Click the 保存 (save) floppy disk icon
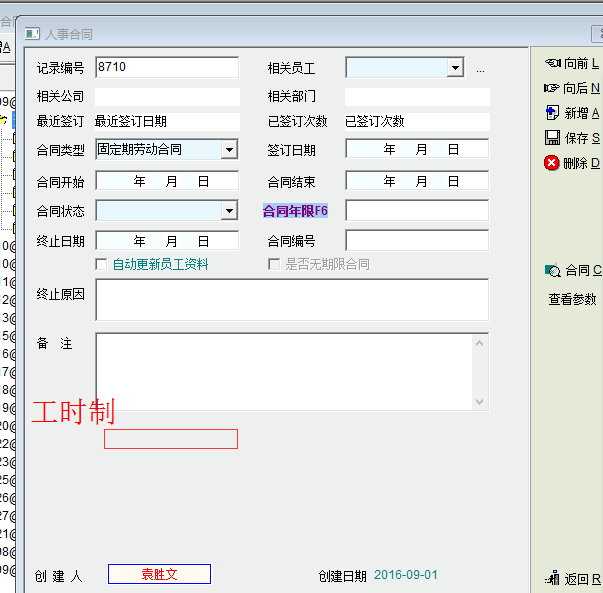603x593 pixels. click(552, 138)
